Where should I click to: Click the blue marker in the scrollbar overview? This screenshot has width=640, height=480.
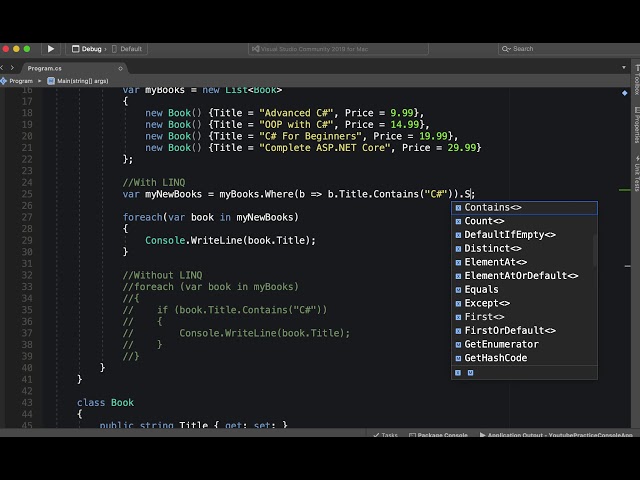[624, 93]
